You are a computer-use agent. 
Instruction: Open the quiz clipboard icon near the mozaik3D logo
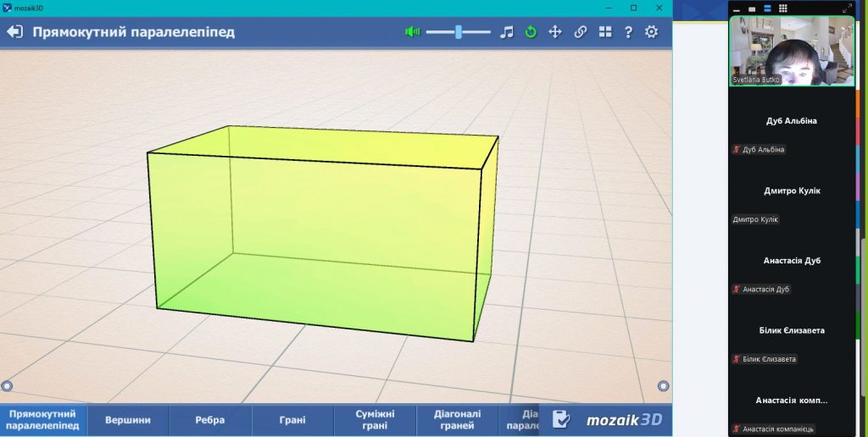[x=560, y=419]
